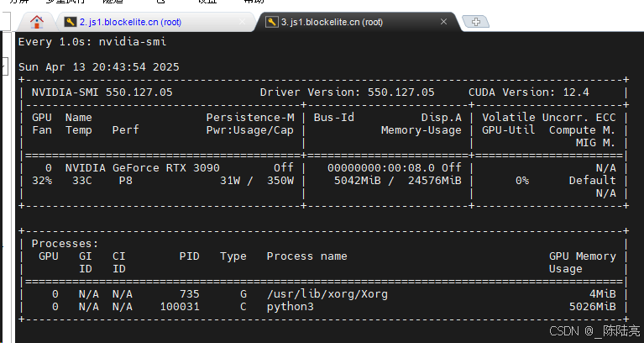Image resolution: width=644 pixels, height=343 pixels.
Task: Click Xorg memory usage '4MiB'
Action: coord(602,294)
